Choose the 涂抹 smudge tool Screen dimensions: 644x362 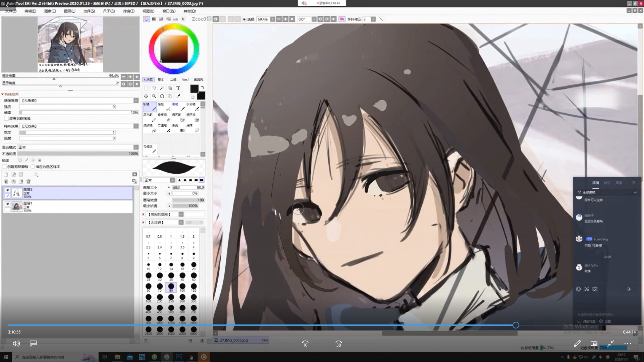coord(193,128)
